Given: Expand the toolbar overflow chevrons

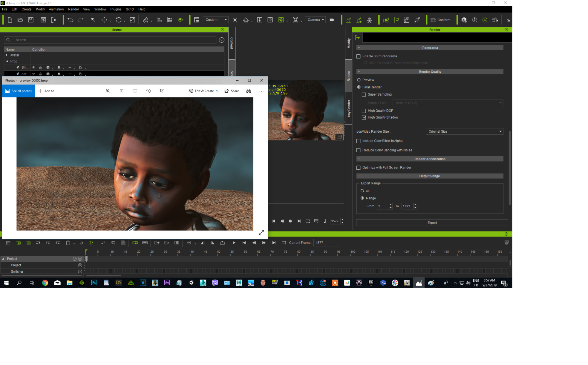Looking at the screenshot, I should 508,21.
